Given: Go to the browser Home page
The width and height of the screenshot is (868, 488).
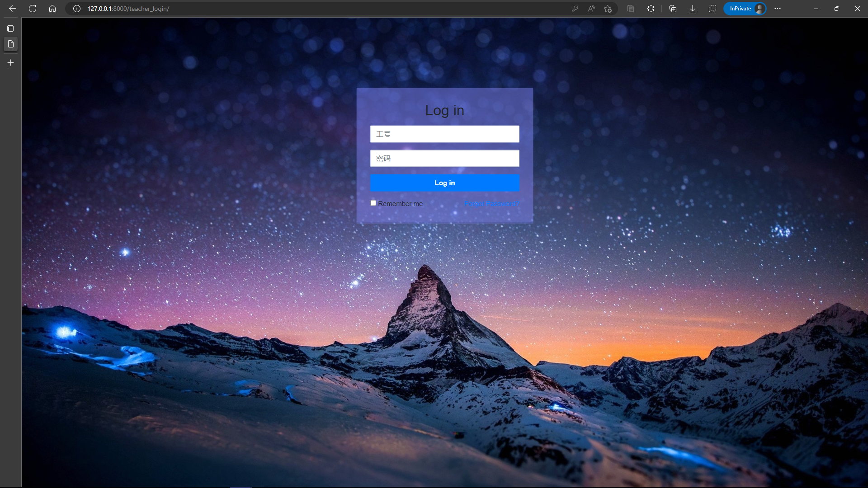Looking at the screenshot, I should click(x=52, y=9).
